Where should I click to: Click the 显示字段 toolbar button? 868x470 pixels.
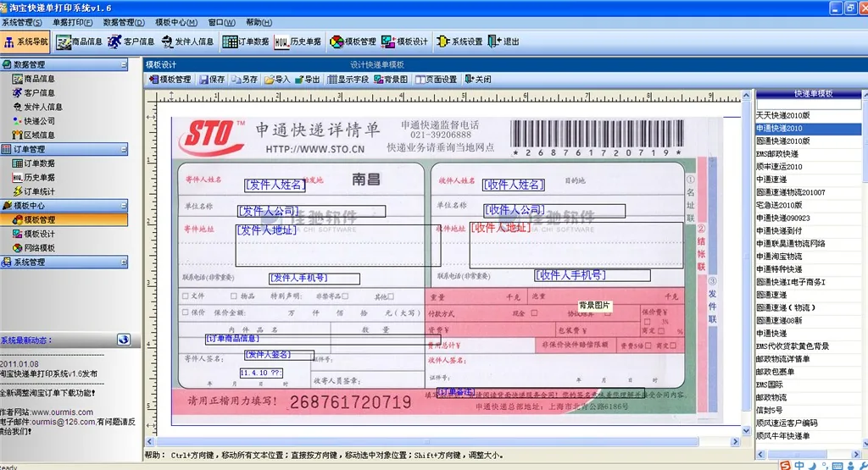[348, 79]
